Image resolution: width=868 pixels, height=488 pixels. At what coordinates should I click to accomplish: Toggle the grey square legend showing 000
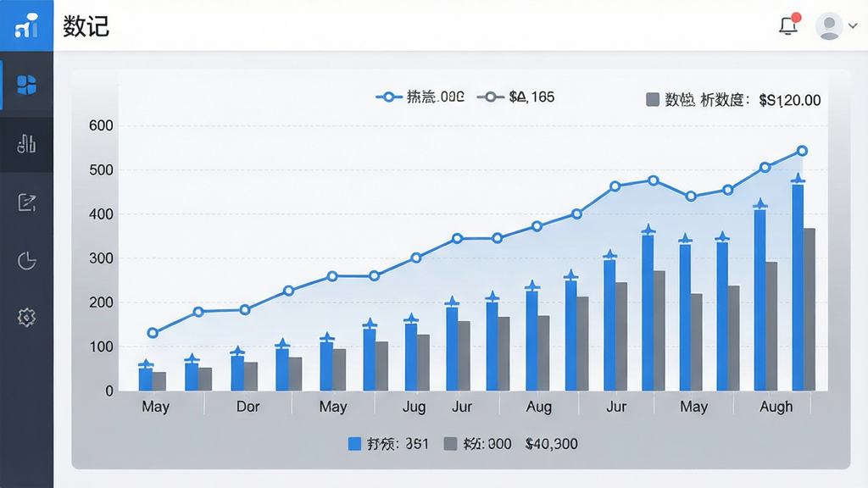(x=478, y=444)
